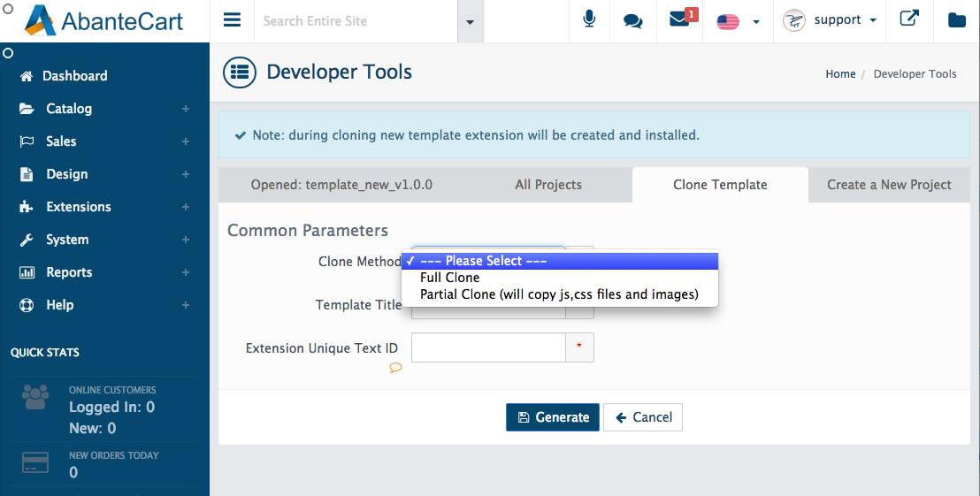The width and height of the screenshot is (980, 496).
Task: Click the Extensions puzzle icon
Action: point(27,207)
